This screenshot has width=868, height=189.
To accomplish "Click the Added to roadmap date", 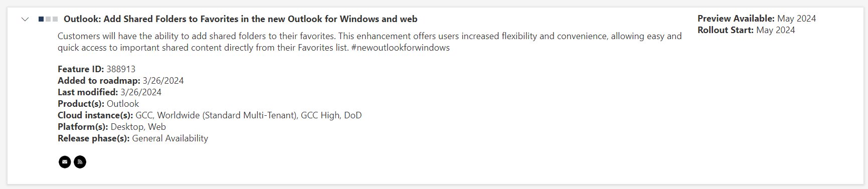I will tap(163, 81).
